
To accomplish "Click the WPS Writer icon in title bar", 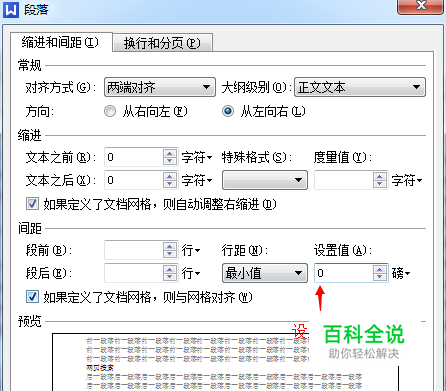I will [x=11, y=9].
